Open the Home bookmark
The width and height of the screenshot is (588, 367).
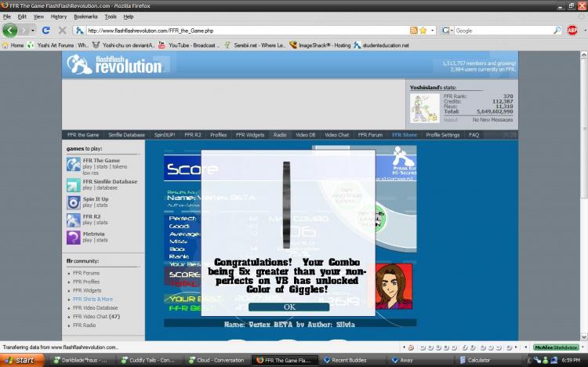(x=13, y=45)
